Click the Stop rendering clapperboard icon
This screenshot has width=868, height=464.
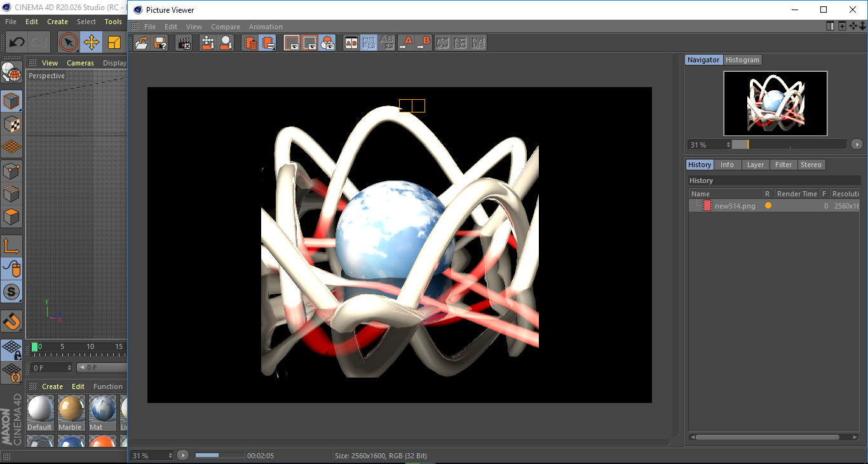[x=184, y=43]
